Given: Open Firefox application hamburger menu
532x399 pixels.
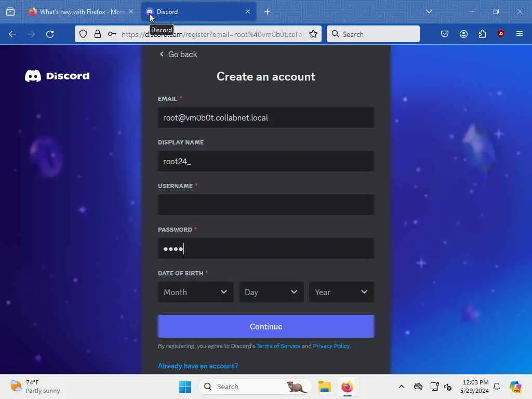Looking at the screenshot, I should pyautogui.click(x=520, y=34).
